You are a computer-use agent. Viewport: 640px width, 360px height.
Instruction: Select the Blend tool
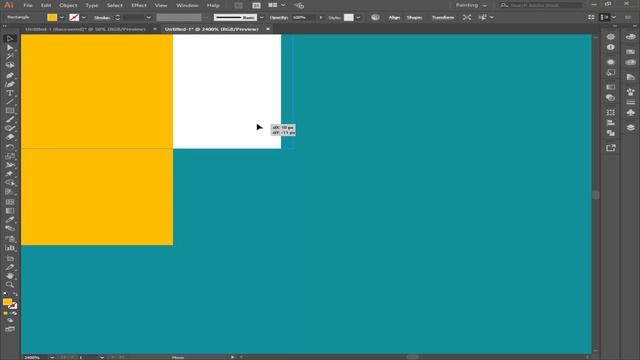pos(10,229)
